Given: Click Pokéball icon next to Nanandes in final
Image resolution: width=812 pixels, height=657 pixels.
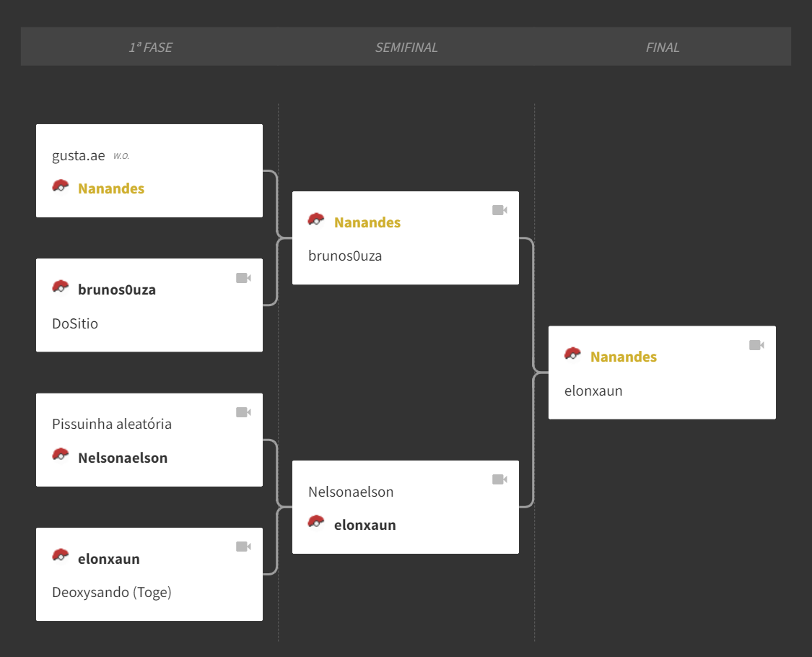Looking at the screenshot, I should (573, 354).
